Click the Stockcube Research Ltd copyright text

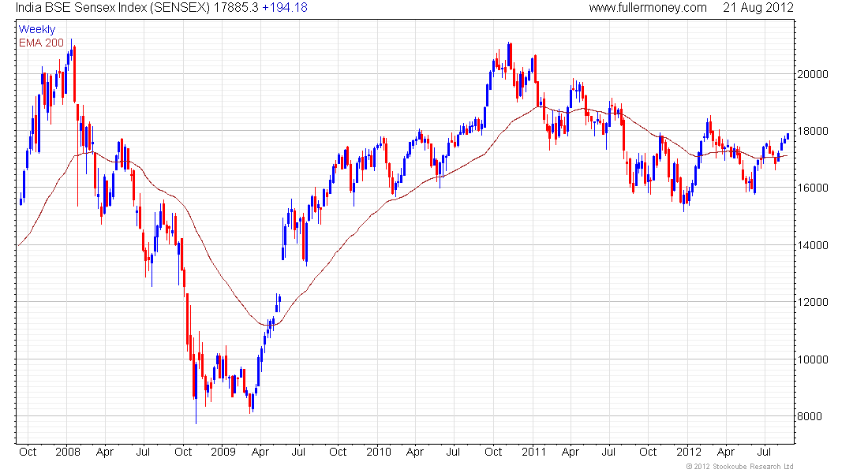[x=739, y=467]
